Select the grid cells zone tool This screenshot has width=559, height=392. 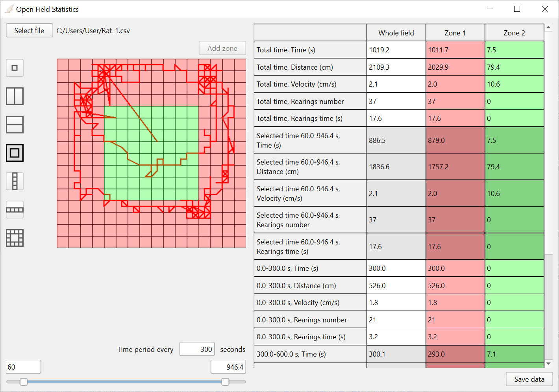pos(15,238)
